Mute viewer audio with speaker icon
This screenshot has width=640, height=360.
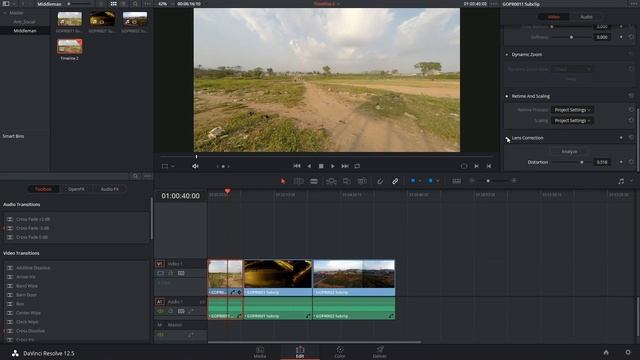tap(195, 166)
